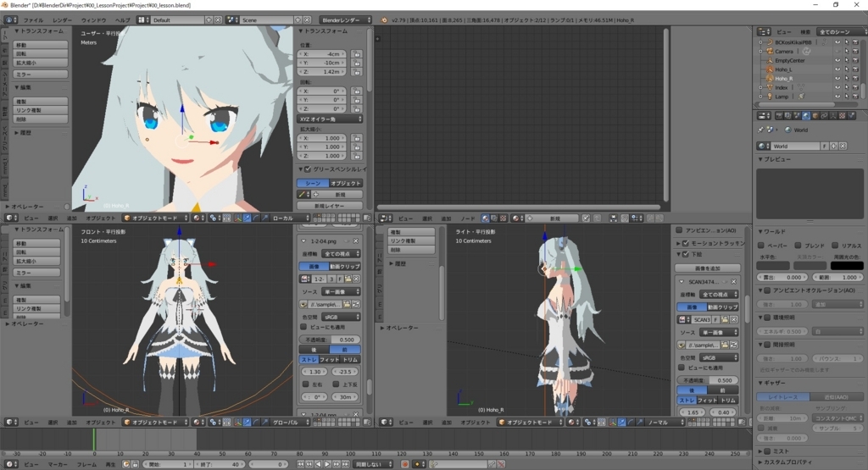The height and width of the screenshot is (470, 868).
Task: Open the ノード menu in the node editor
Action: pos(468,218)
